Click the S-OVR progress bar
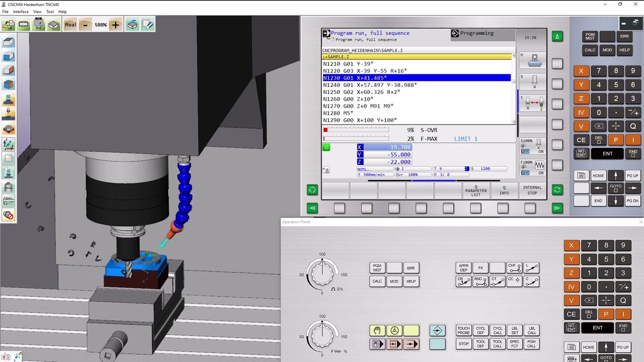The width and height of the screenshot is (644, 362). [x=356, y=130]
